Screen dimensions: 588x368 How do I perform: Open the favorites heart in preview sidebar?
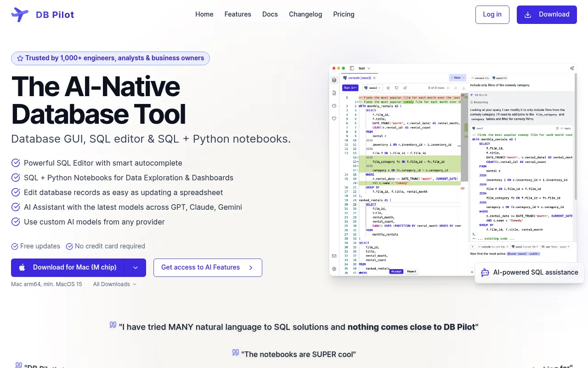pyautogui.click(x=334, y=118)
